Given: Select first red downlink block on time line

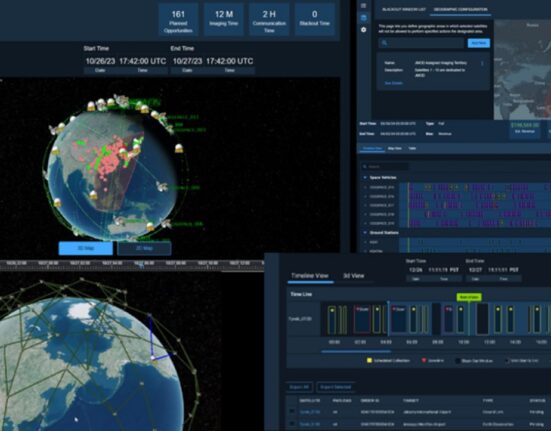Looking at the screenshot, I should tap(362, 319).
